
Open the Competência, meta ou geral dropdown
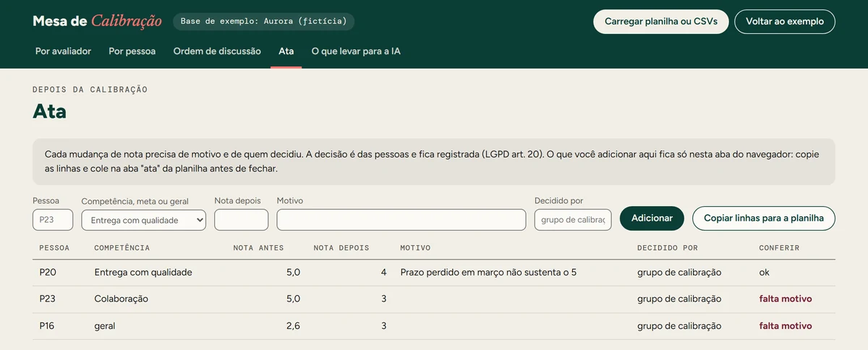(144, 220)
